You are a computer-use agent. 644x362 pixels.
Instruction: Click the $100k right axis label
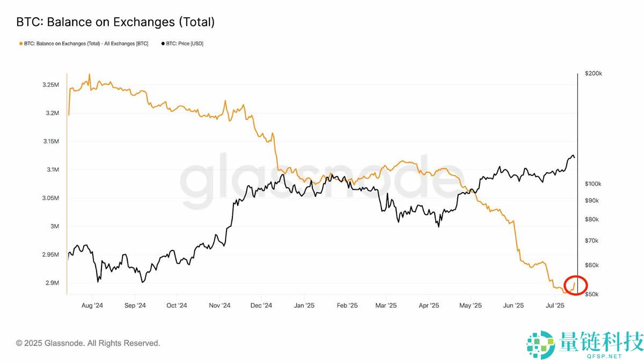click(x=594, y=184)
